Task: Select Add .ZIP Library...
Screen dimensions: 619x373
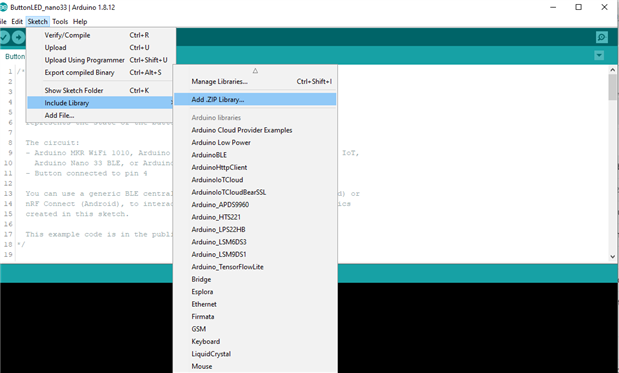Action: [255, 99]
